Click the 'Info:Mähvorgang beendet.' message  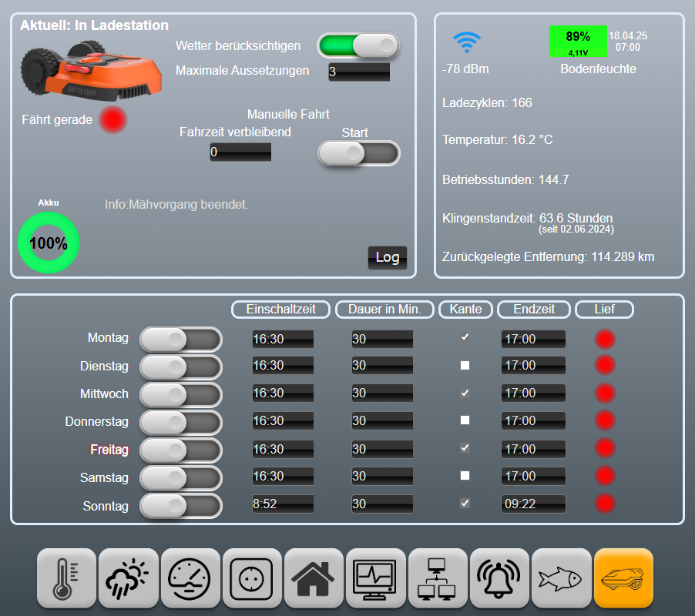coord(176,205)
